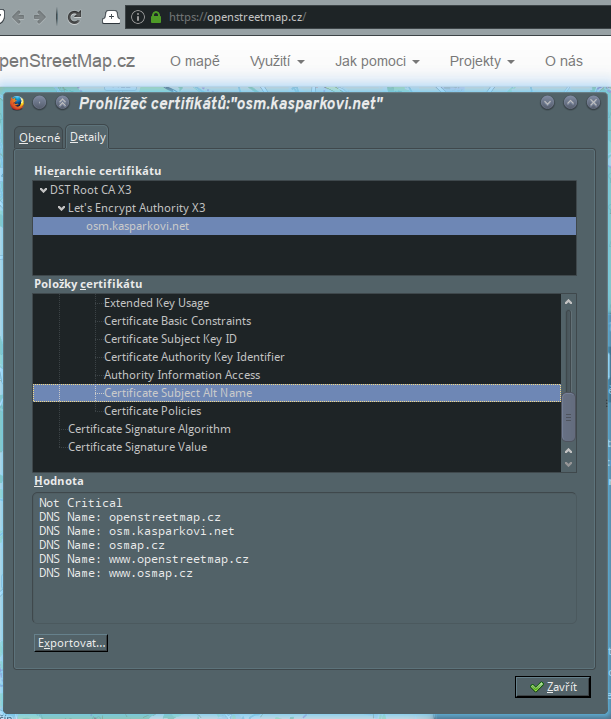Viewport: 611px width, 719px height.
Task: Collapse the DST Root CA X3 node
Action: coord(43,190)
